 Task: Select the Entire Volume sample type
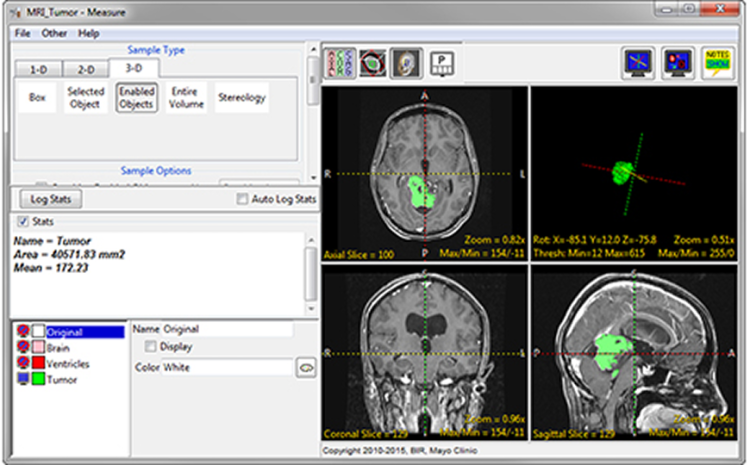[x=186, y=98]
